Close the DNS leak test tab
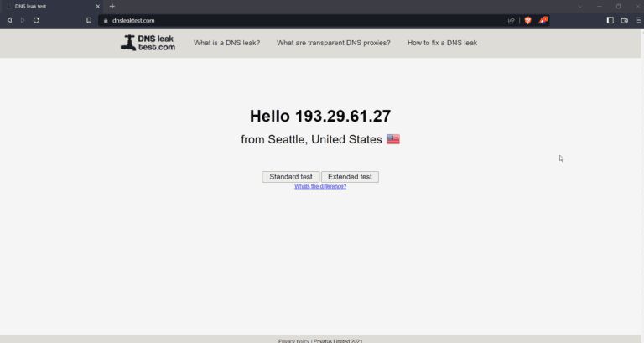Screen dimensions: 644x343 click(97, 6)
